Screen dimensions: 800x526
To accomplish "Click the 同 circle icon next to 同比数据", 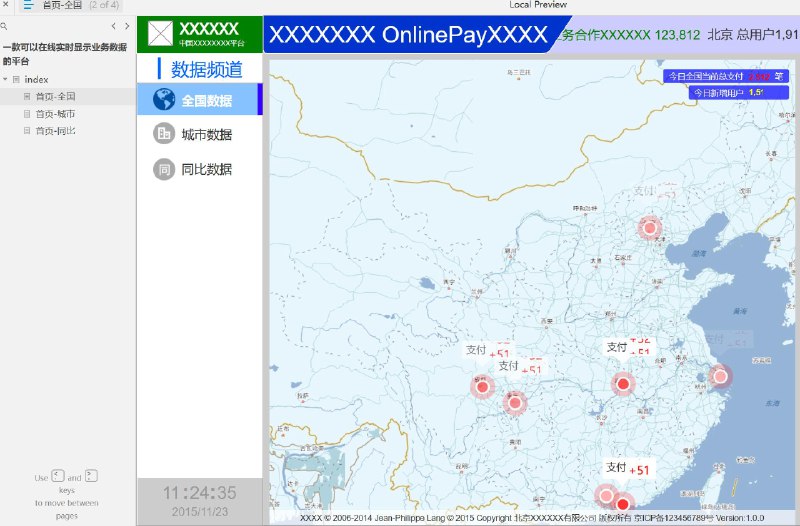I will point(164,169).
